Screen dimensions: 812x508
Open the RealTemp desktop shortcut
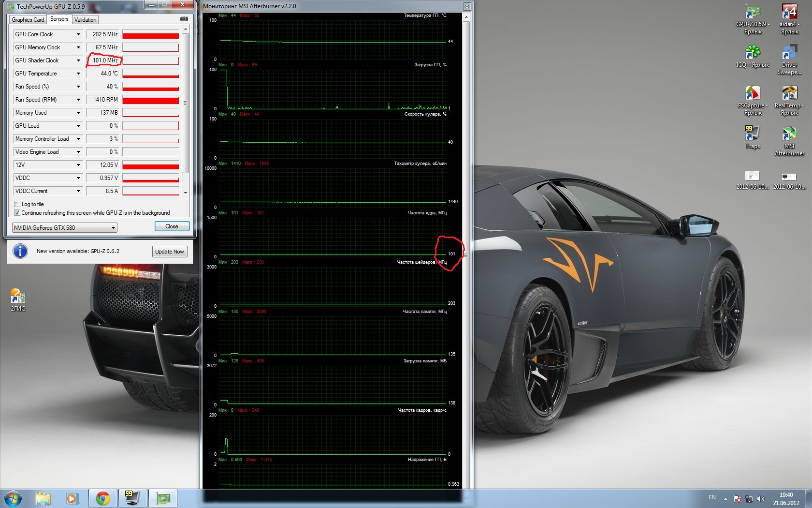[789, 93]
